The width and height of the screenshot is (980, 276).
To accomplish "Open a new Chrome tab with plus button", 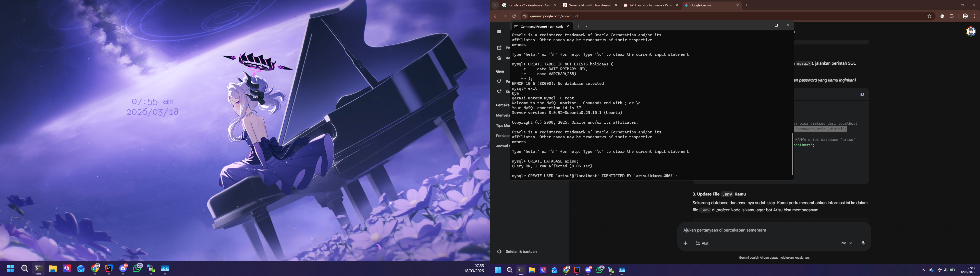I will (747, 5).
